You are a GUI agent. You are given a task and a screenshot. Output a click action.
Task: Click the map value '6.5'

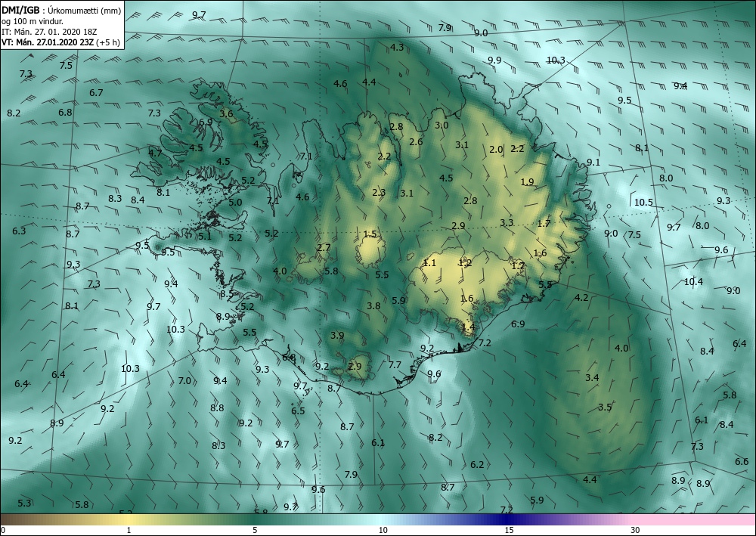pyautogui.click(x=298, y=411)
